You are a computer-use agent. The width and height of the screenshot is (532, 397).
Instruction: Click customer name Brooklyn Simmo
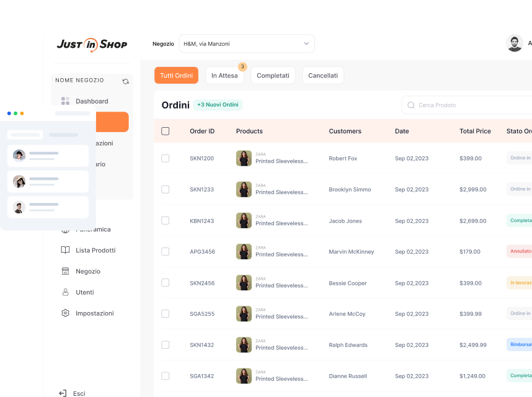pyautogui.click(x=350, y=189)
